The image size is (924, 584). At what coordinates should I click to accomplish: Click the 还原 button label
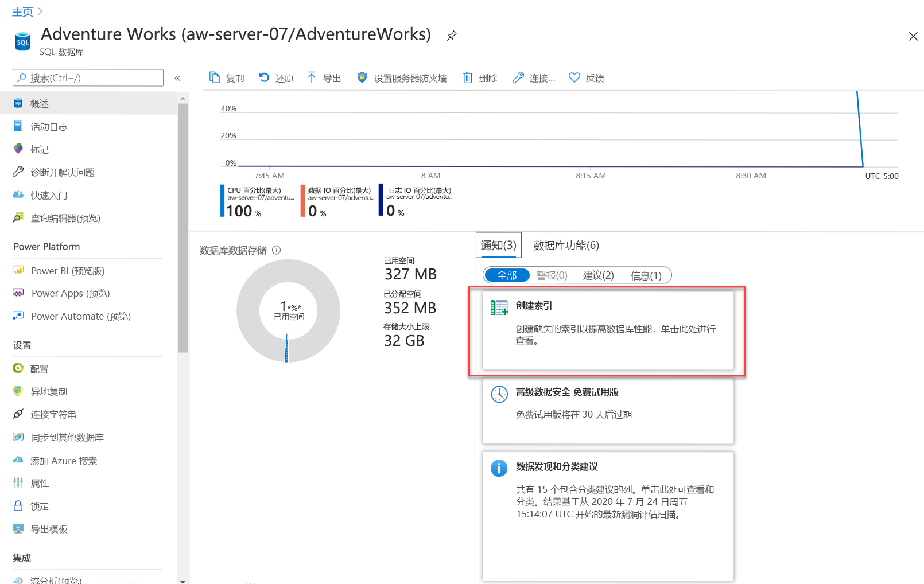click(x=284, y=78)
